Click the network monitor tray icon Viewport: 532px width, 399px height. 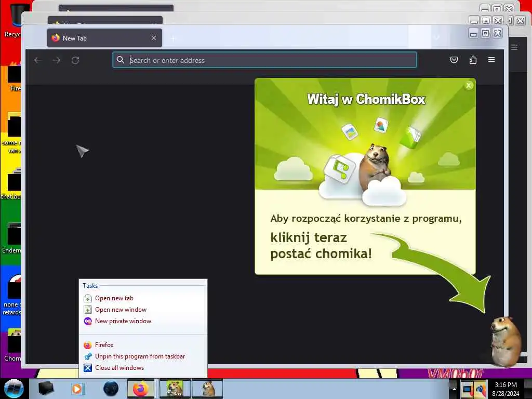(x=467, y=390)
